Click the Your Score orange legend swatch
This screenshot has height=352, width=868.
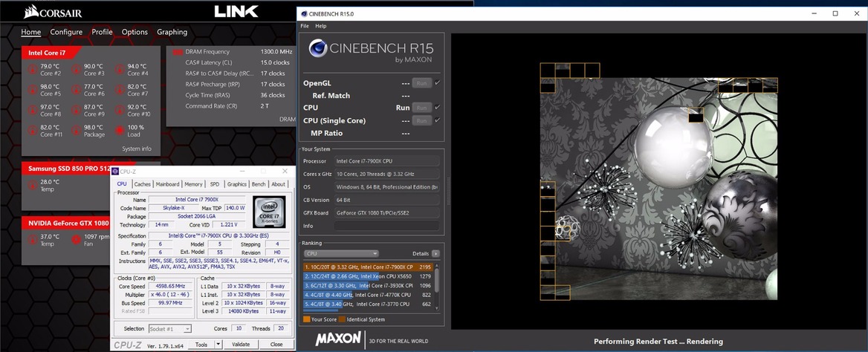pyautogui.click(x=306, y=319)
